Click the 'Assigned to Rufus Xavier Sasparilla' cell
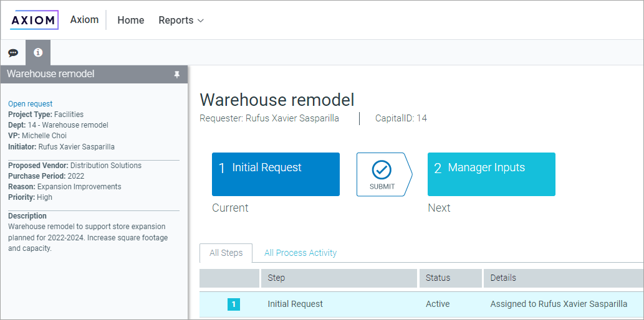 (559, 304)
